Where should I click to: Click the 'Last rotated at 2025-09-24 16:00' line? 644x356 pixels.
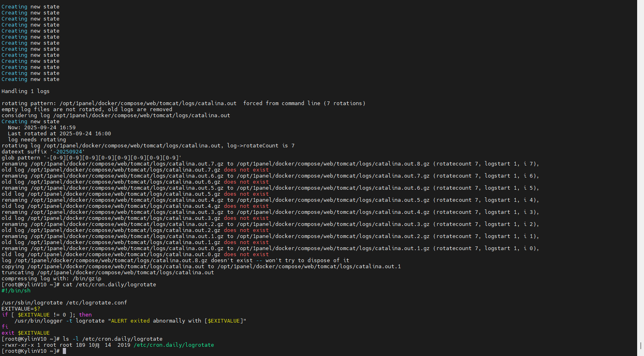coord(59,134)
